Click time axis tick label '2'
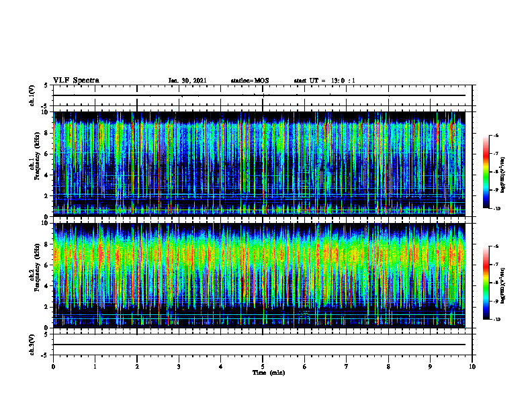This screenshot has height=411, width=532. point(137,367)
